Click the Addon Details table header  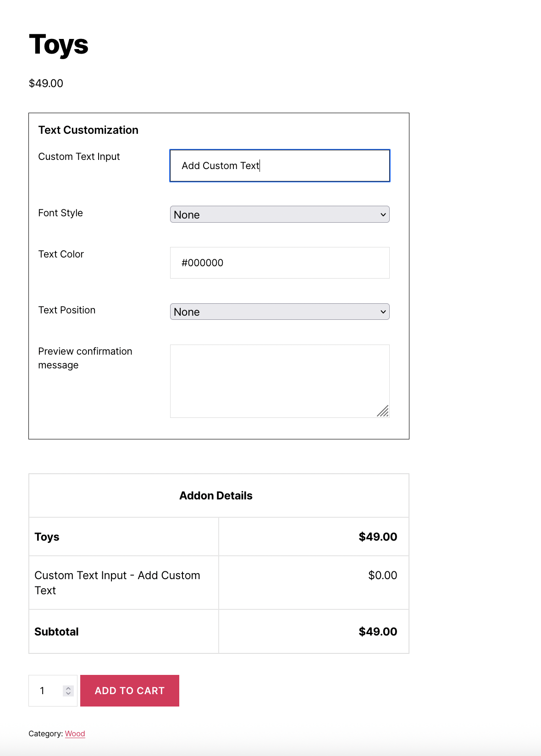point(216,496)
